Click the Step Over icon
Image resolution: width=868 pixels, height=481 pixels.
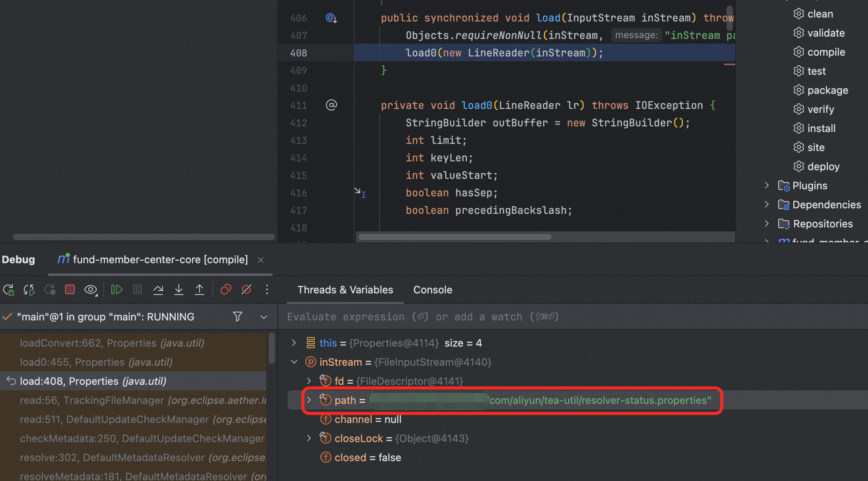point(158,290)
